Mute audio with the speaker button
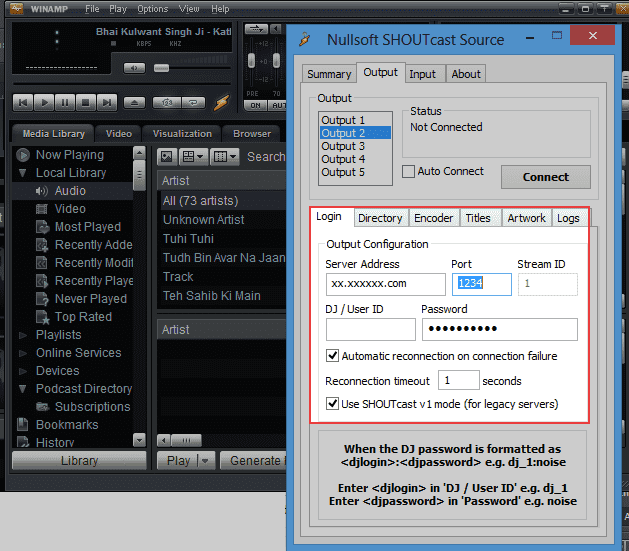 click(x=134, y=68)
